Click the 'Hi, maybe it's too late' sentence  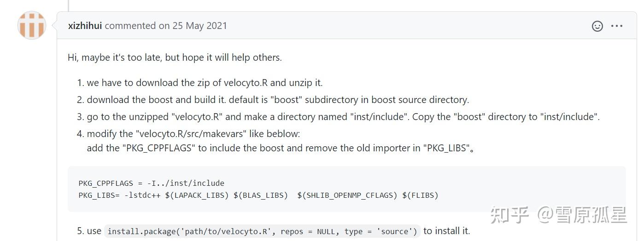[175, 57]
